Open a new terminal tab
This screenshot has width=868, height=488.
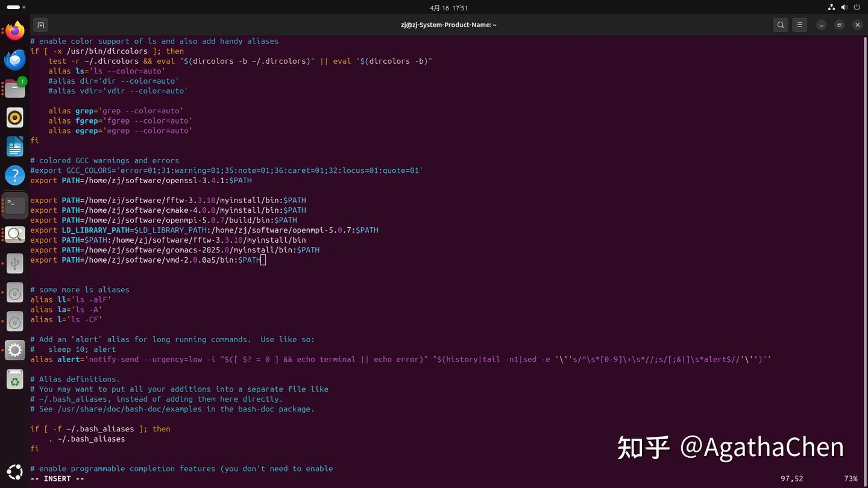coord(40,25)
